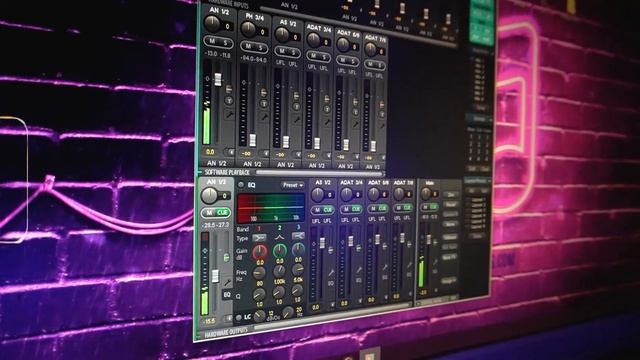This screenshot has width=640, height=360.
Task: Click the Dim button in control room
Action: tap(450, 195)
